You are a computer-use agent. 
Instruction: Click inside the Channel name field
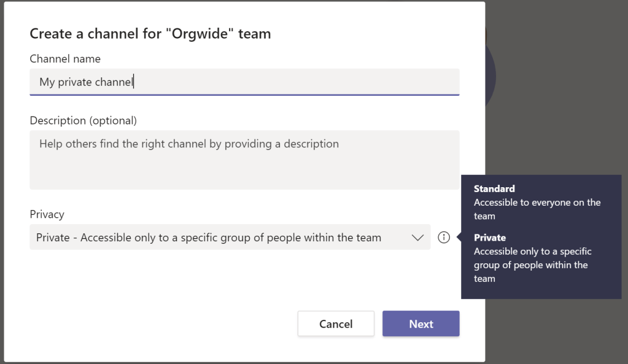(244, 82)
